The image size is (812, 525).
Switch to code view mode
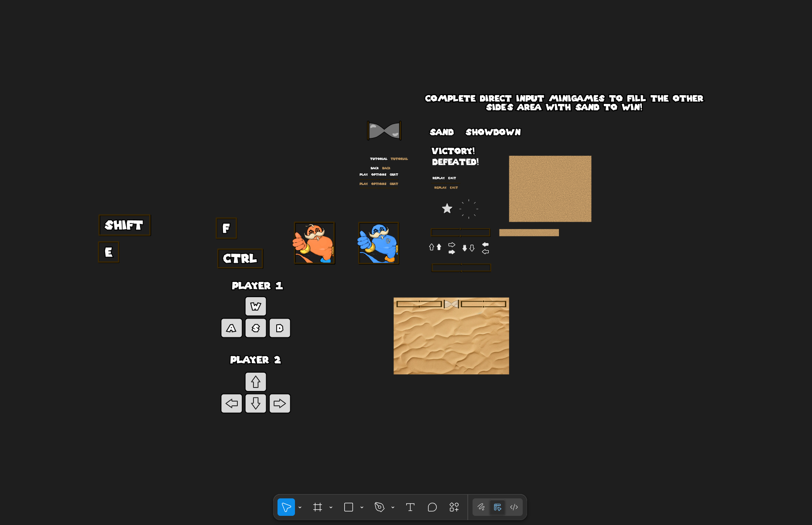click(514, 507)
